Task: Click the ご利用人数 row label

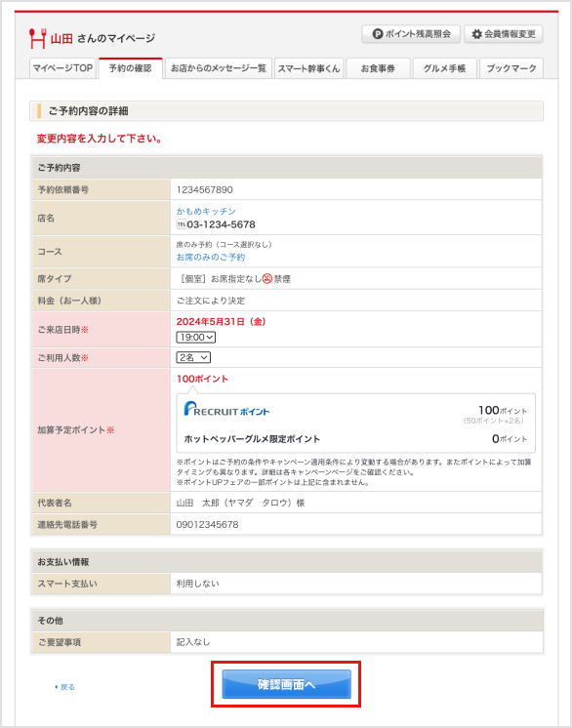Action: (62, 358)
